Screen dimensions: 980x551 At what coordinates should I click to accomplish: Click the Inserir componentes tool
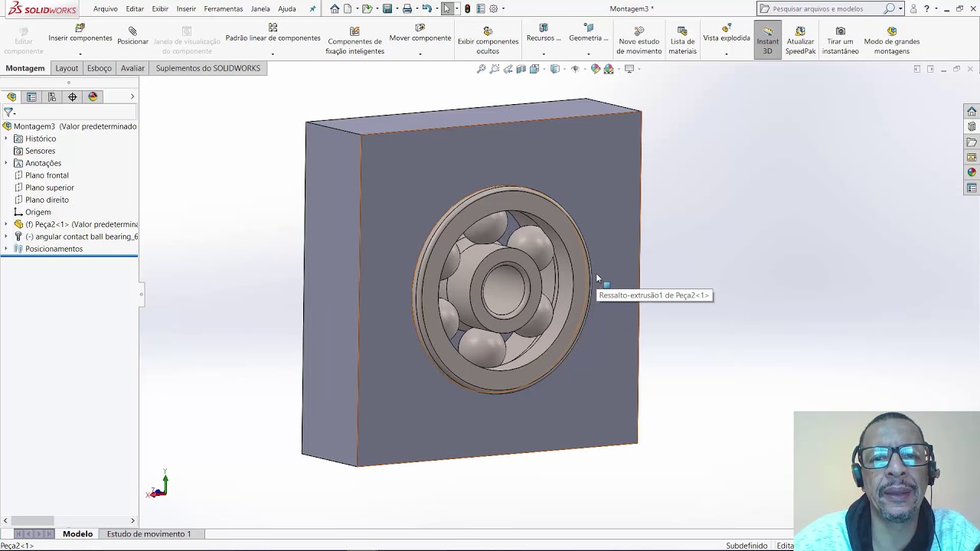80,34
